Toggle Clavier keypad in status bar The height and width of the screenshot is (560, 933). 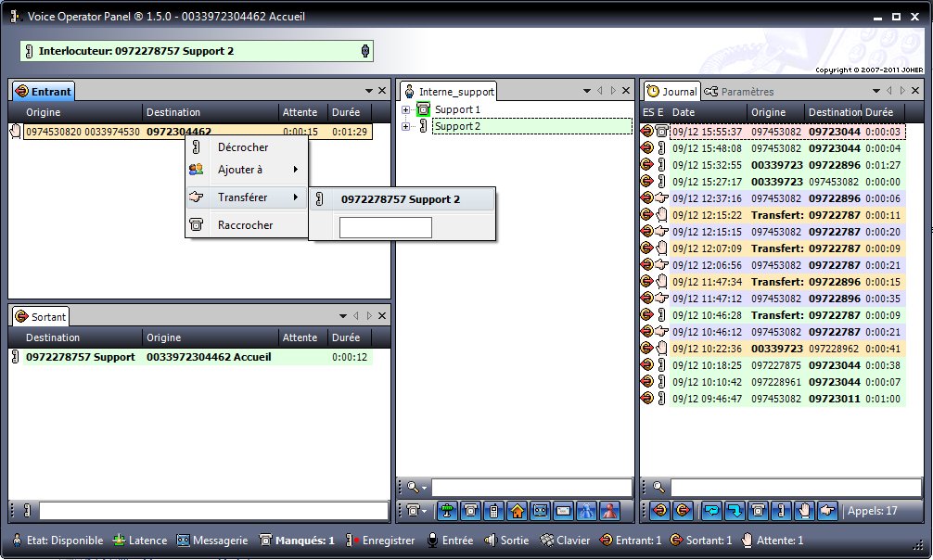point(565,541)
